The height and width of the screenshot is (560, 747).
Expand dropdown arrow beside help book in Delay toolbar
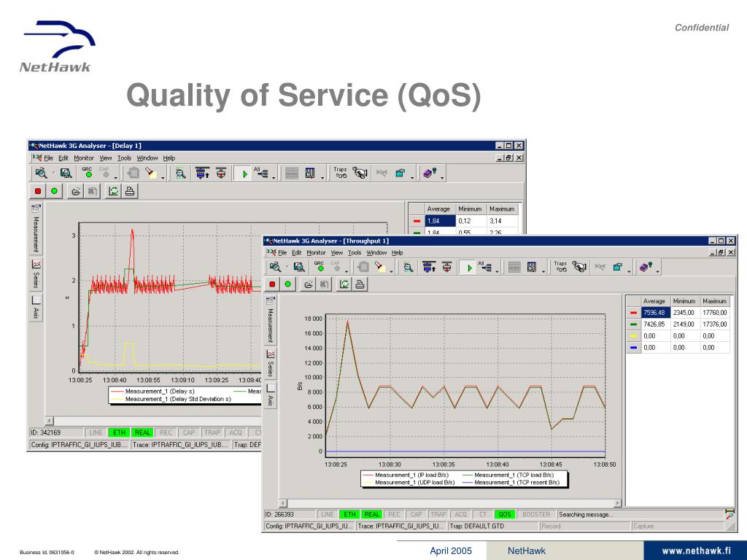(x=442, y=176)
